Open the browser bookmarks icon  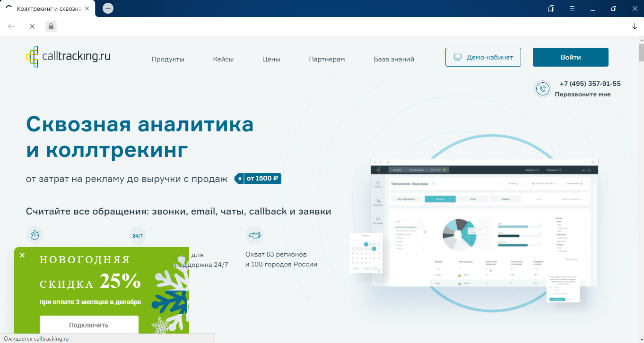point(551,9)
